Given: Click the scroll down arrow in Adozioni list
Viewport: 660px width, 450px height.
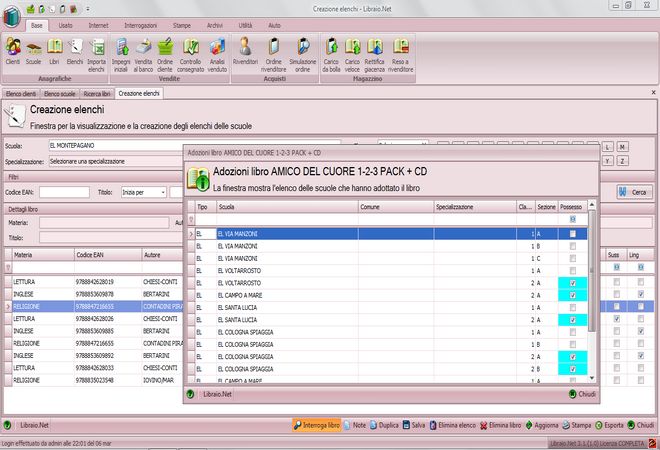Looking at the screenshot, I should 591,378.
